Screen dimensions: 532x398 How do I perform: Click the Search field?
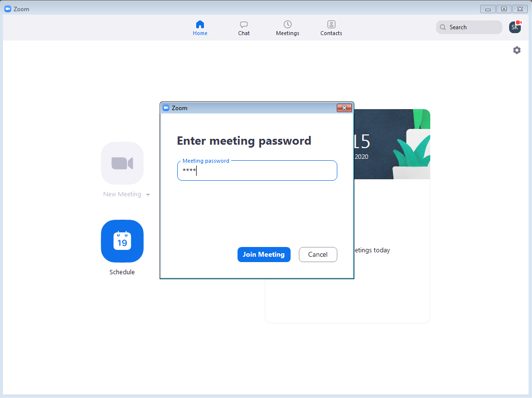[469, 27]
